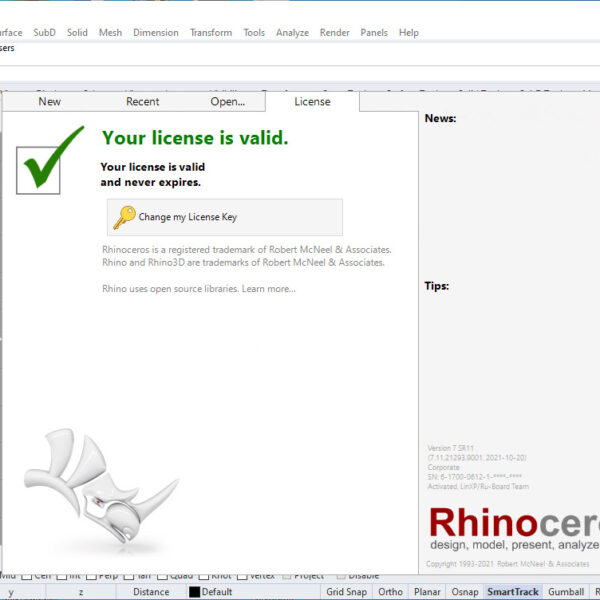Open the Render menu
This screenshot has width=600, height=600.
tap(334, 33)
